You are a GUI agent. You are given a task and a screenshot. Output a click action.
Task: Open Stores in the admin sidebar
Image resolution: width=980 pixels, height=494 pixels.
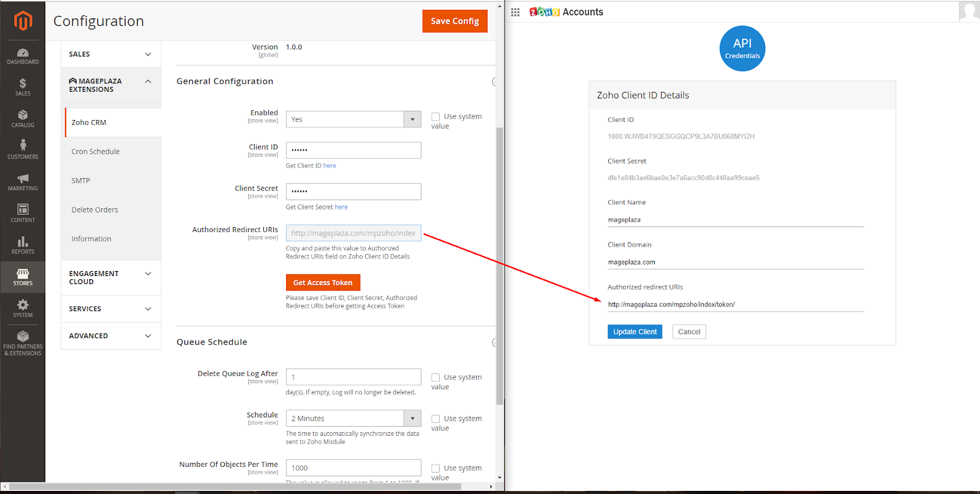23,277
